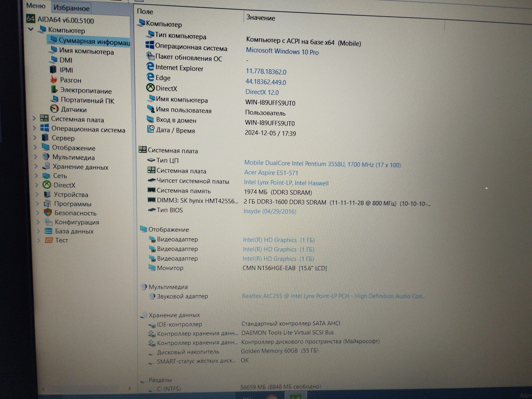Screen dimensions: 532x399
Task: Select AIDA64 v6.00.5100 root node
Action: point(66,20)
